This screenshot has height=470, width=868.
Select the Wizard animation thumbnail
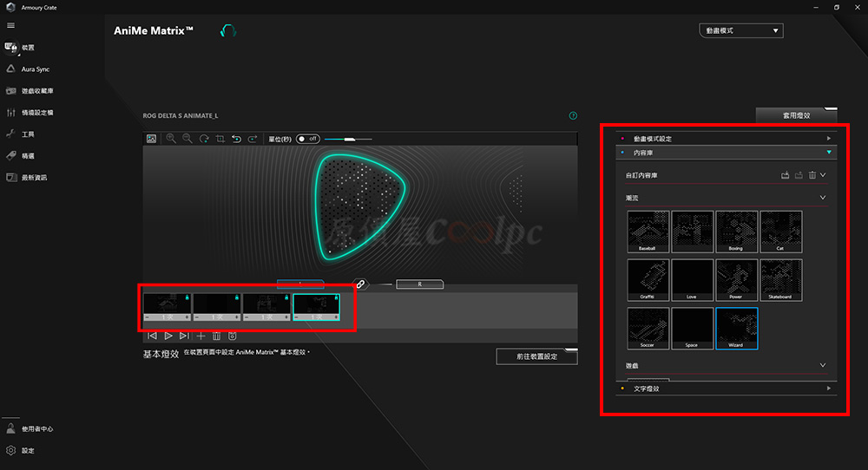(x=736, y=329)
